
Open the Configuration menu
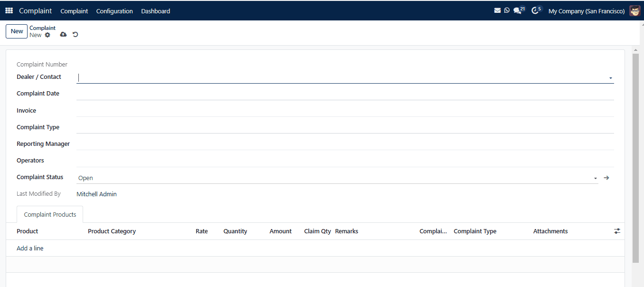pos(114,11)
